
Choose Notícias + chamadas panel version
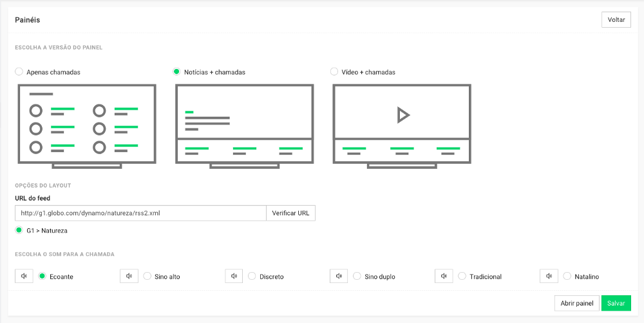tap(176, 72)
